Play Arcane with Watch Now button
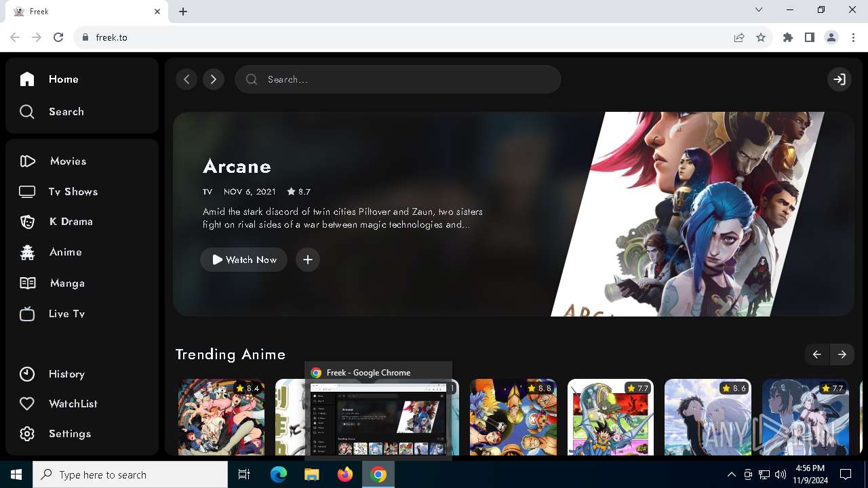Image resolution: width=868 pixels, height=488 pixels. (x=243, y=260)
